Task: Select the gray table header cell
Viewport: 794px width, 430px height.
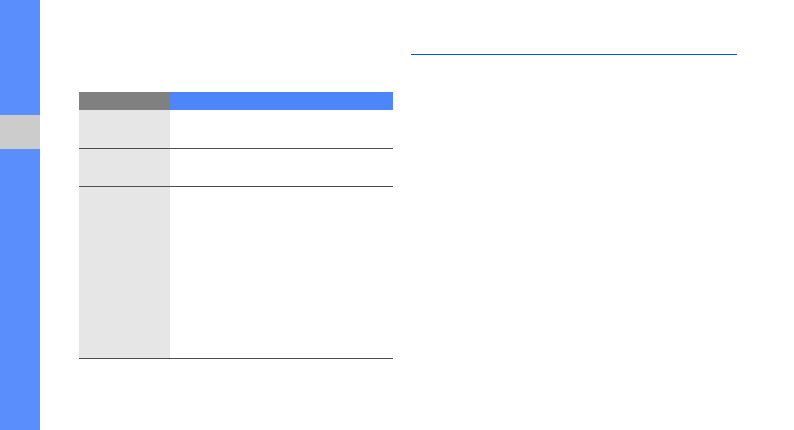Action: [x=124, y=101]
